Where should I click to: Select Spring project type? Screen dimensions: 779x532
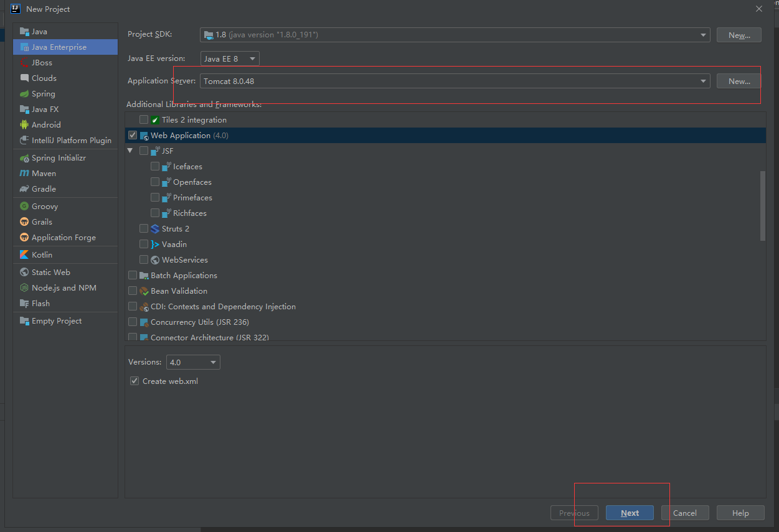pyautogui.click(x=65, y=93)
